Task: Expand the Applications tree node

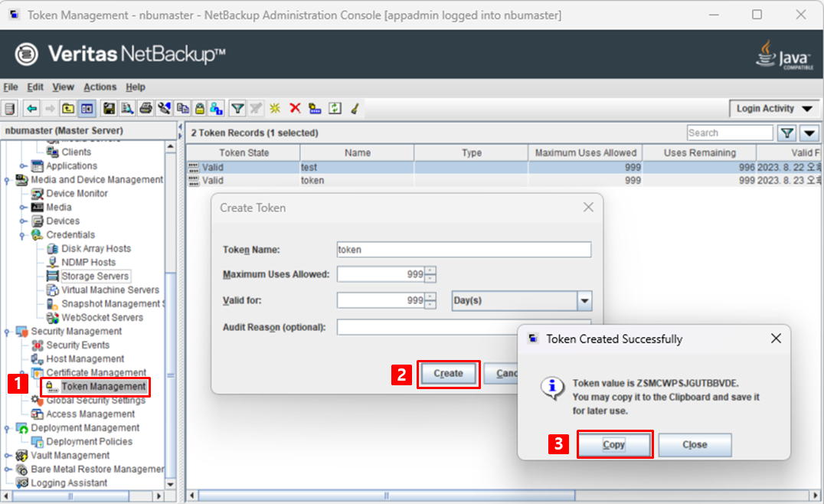Action: 22,166
